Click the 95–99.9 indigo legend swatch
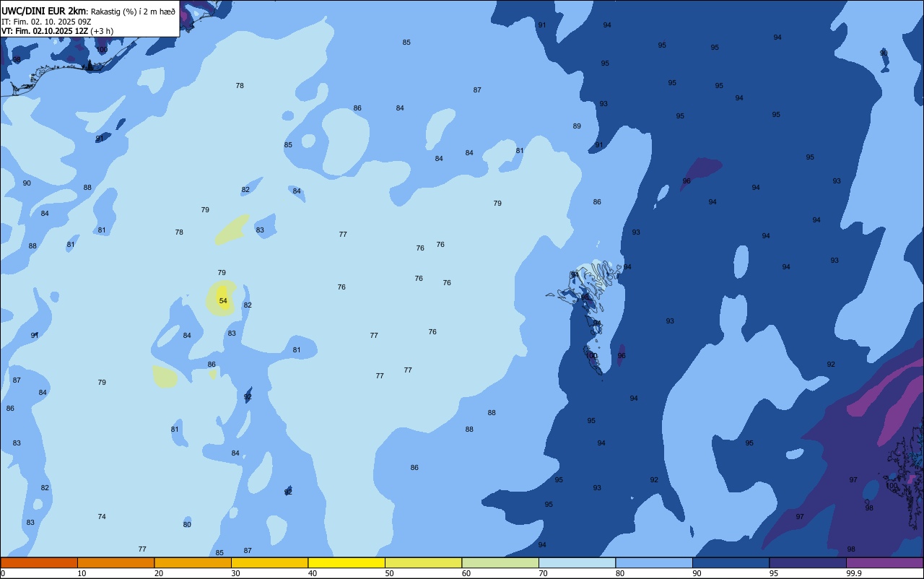Screen dimensions: 924x579 (808, 562)
